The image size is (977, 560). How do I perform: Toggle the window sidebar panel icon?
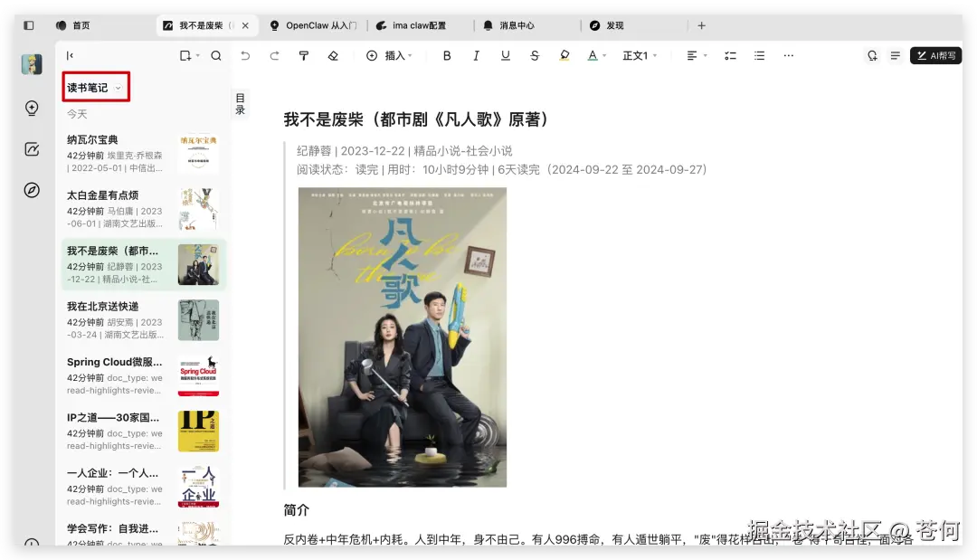point(29,25)
